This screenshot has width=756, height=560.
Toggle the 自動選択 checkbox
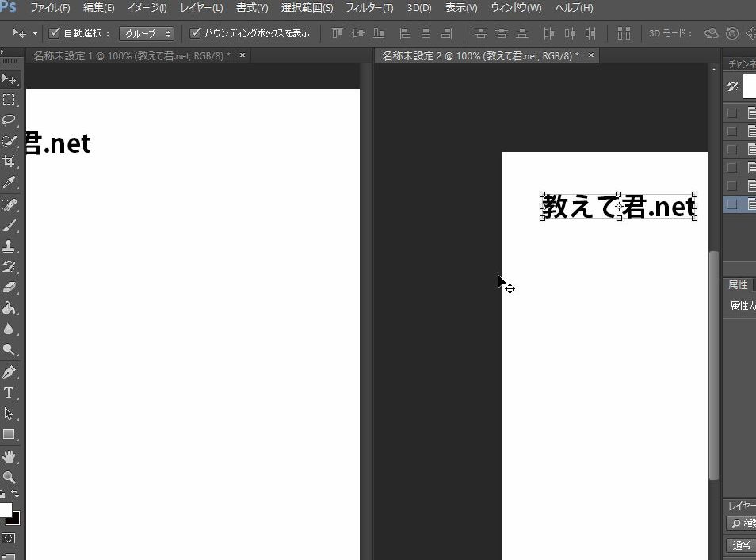pos(55,32)
